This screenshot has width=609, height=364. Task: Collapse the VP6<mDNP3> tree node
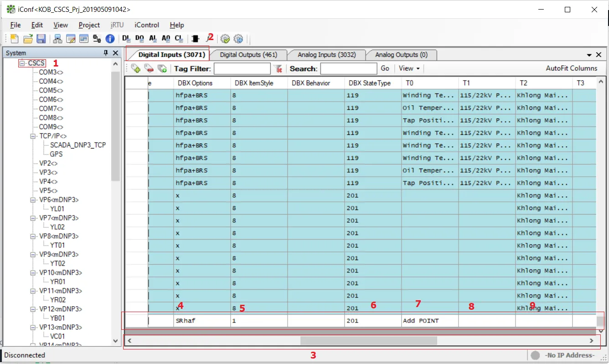point(33,200)
